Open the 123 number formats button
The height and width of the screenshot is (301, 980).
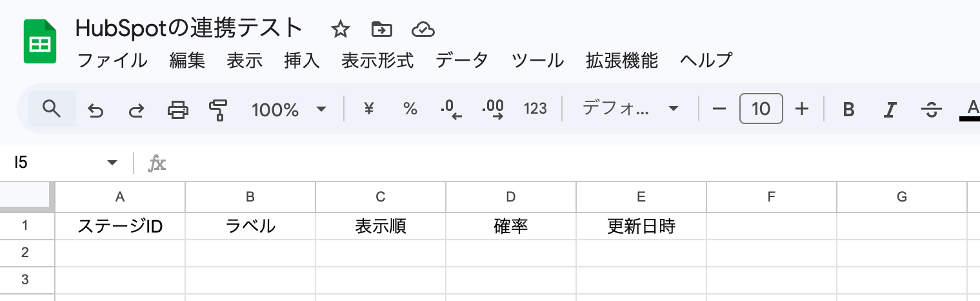535,109
